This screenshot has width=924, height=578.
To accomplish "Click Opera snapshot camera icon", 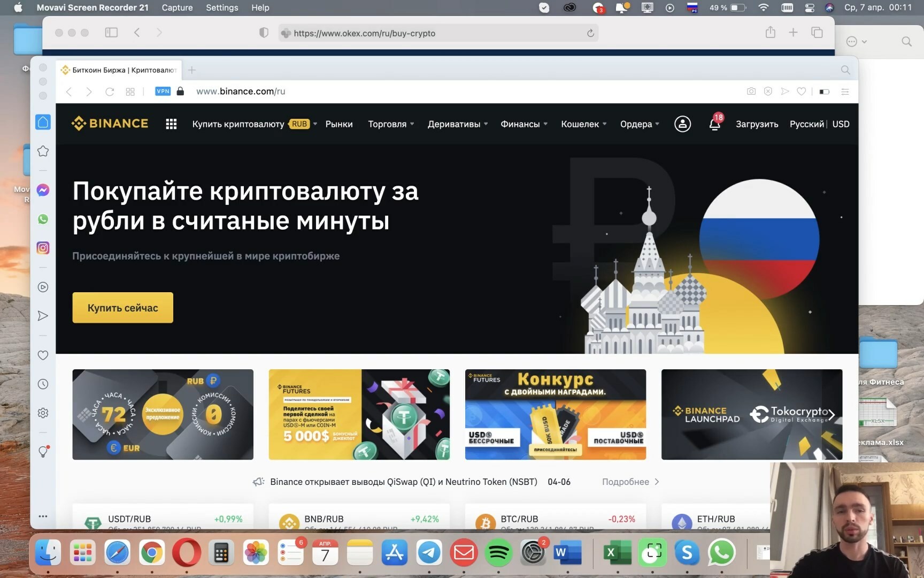I will click(751, 92).
